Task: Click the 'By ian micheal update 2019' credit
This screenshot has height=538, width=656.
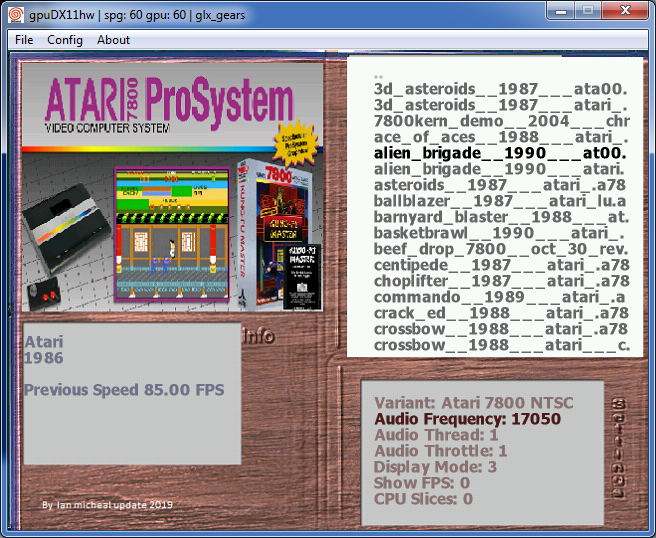Action: [x=108, y=505]
